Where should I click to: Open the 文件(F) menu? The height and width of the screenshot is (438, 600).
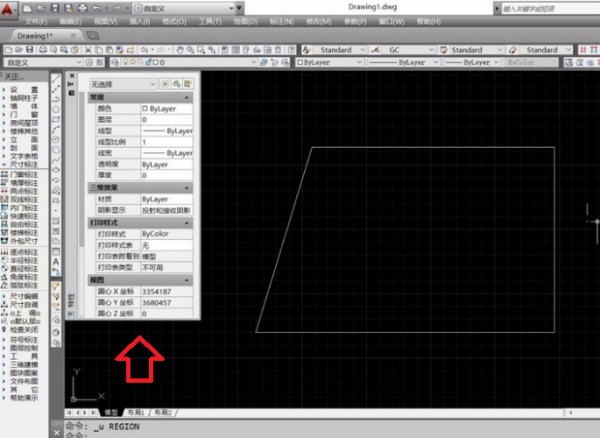coord(36,21)
